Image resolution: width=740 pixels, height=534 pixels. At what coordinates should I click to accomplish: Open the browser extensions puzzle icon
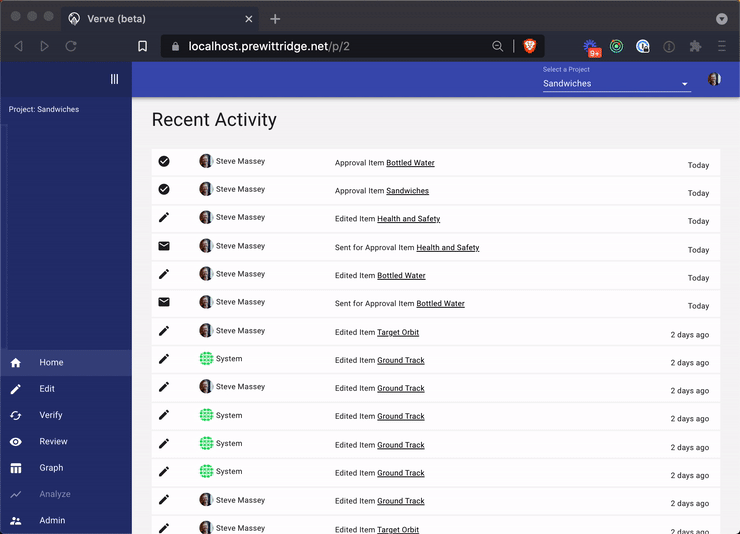pyautogui.click(x=696, y=46)
